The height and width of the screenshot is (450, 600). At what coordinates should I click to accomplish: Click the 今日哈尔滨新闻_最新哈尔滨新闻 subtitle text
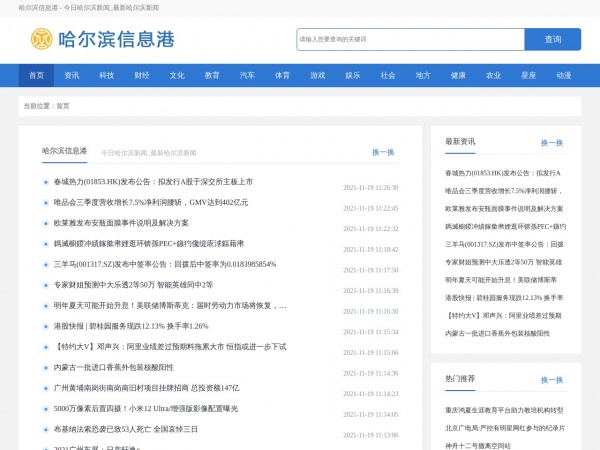(x=149, y=153)
